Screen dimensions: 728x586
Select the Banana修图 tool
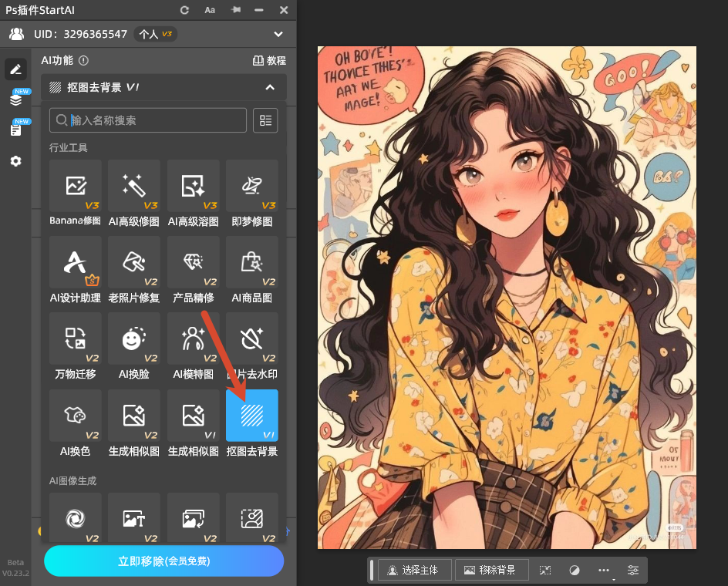(75, 186)
